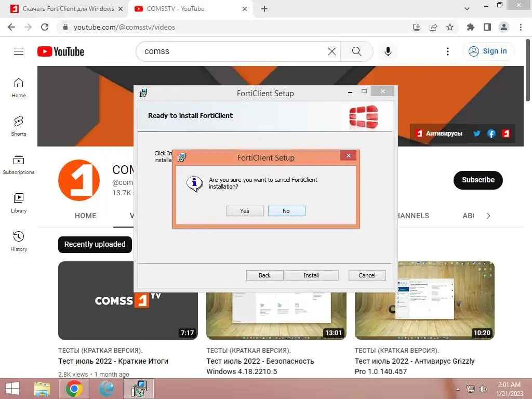The width and height of the screenshot is (532, 399).
Task: Open the Антивирусы link on channel banner
Action: point(439,134)
